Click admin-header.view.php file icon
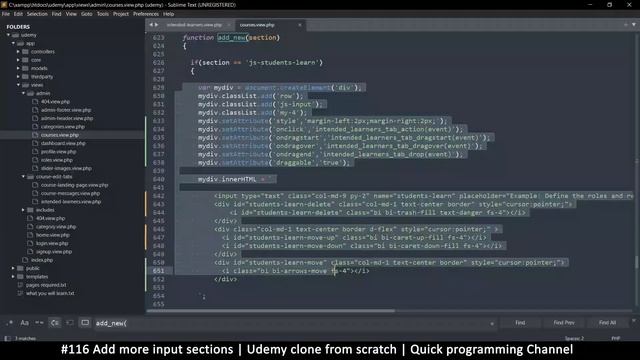Viewport: 640px width, 360px height. click(x=35, y=118)
